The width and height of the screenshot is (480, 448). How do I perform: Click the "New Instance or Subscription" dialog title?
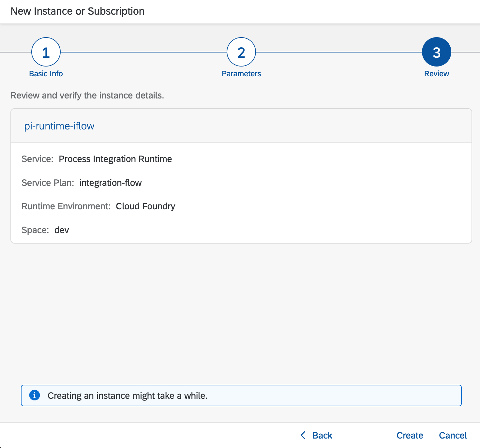[78, 11]
